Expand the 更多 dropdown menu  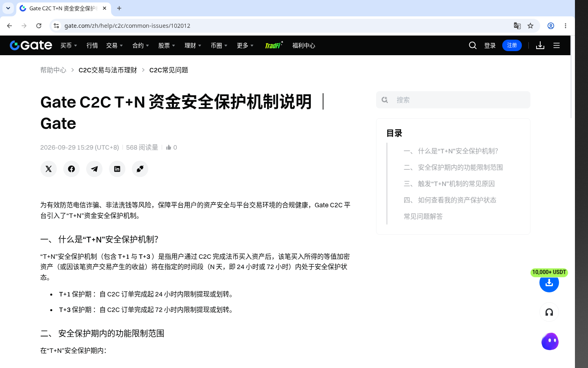tap(245, 45)
